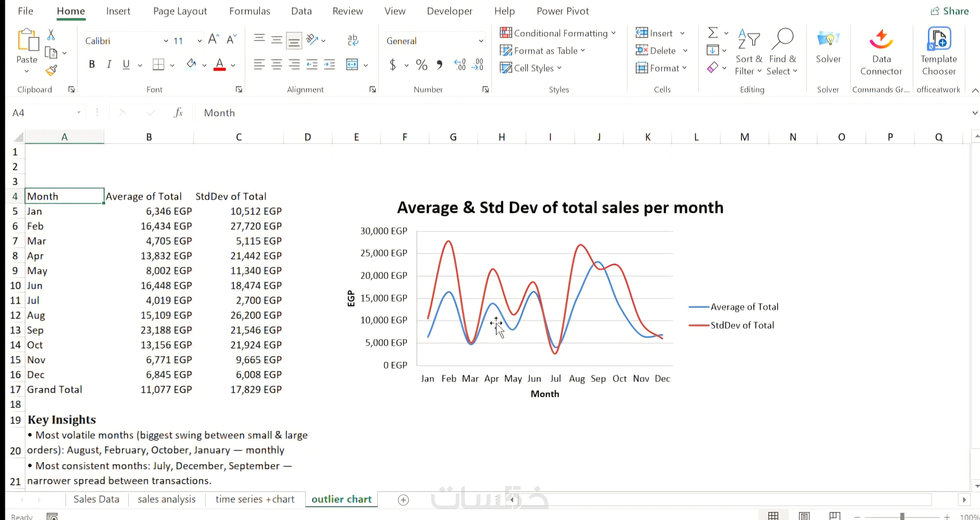Viewport: 980px width, 520px height.
Task: Open the General number format dropdown
Action: tap(481, 41)
